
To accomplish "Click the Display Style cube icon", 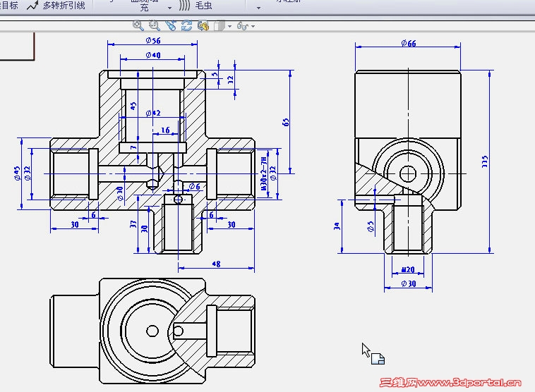I will click(x=219, y=26).
